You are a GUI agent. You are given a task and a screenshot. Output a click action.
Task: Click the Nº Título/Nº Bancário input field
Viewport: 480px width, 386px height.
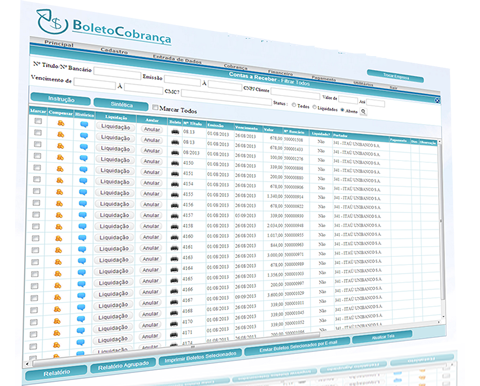117,73
